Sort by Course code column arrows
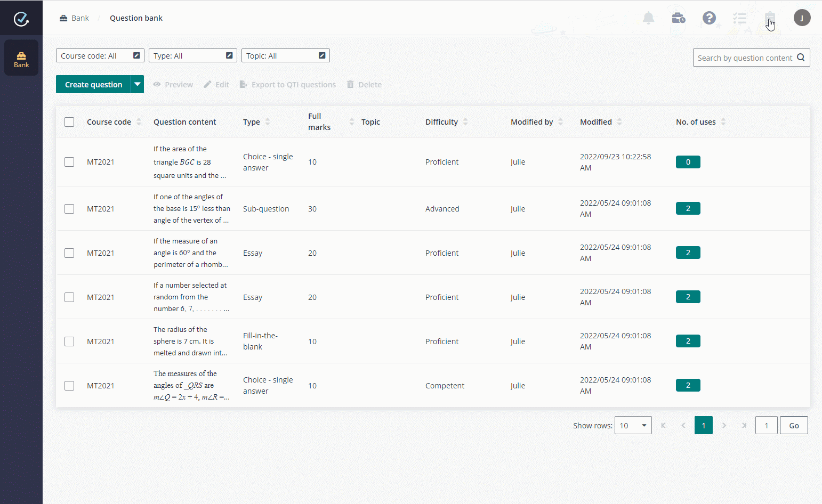Image resolution: width=822 pixels, height=504 pixels. coord(139,122)
